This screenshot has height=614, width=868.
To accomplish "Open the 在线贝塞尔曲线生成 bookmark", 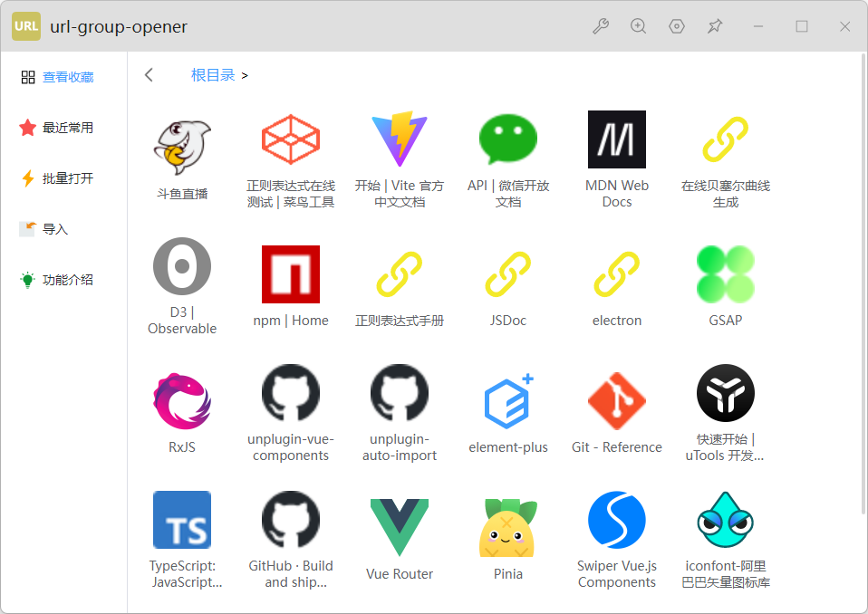I will (x=725, y=139).
